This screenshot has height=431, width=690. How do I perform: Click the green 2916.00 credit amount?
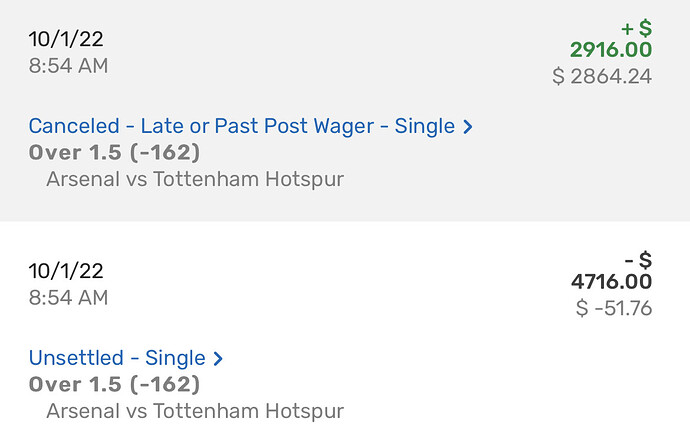(610, 50)
